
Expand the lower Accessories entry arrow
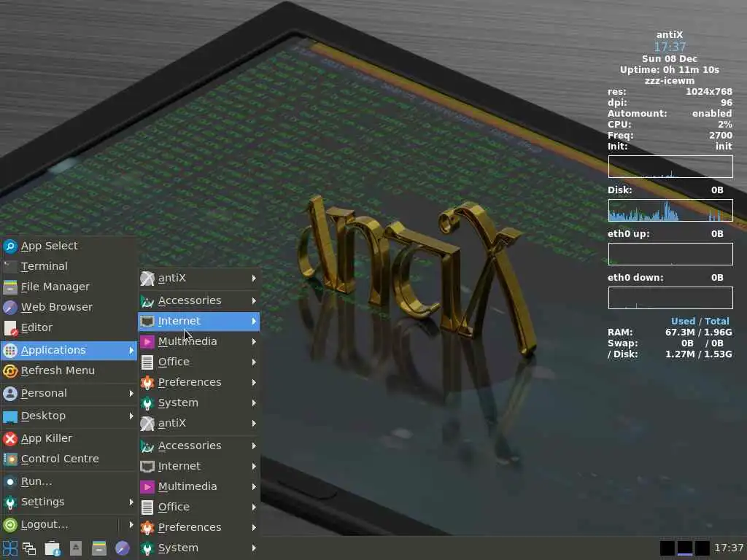click(x=254, y=446)
